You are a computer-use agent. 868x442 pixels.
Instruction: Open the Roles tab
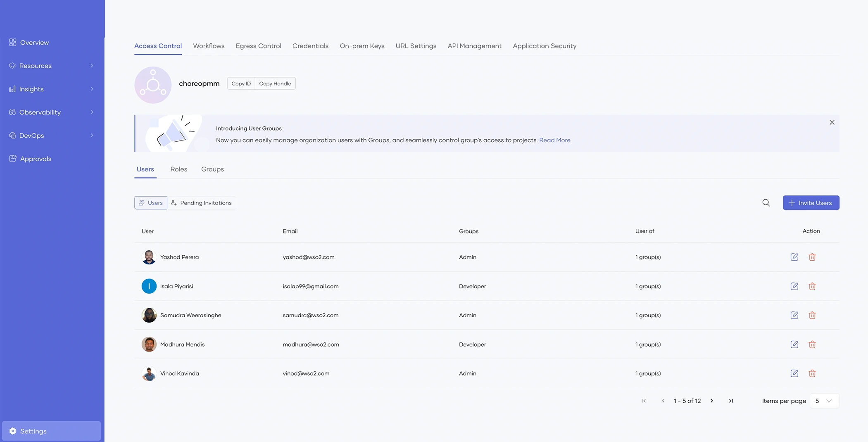178,169
